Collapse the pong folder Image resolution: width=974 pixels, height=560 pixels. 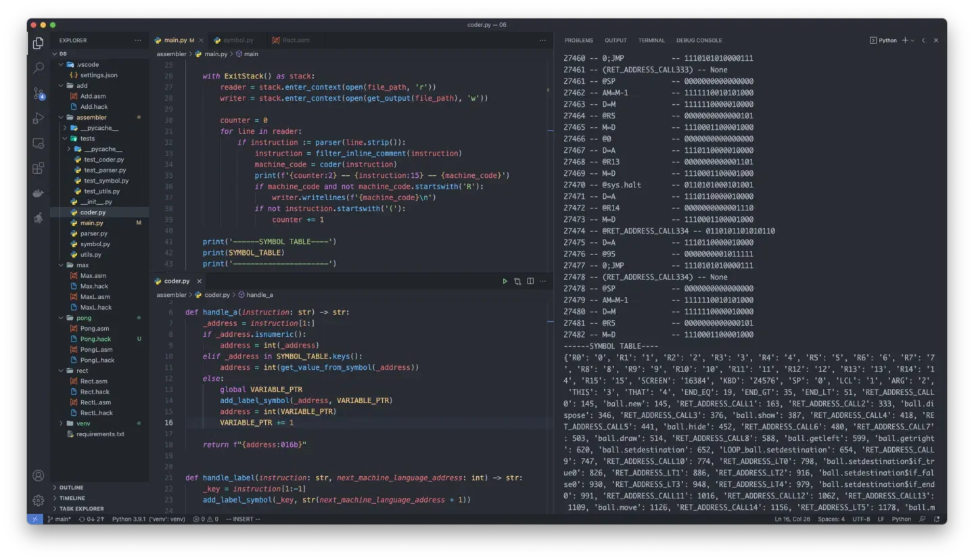[x=84, y=318]
